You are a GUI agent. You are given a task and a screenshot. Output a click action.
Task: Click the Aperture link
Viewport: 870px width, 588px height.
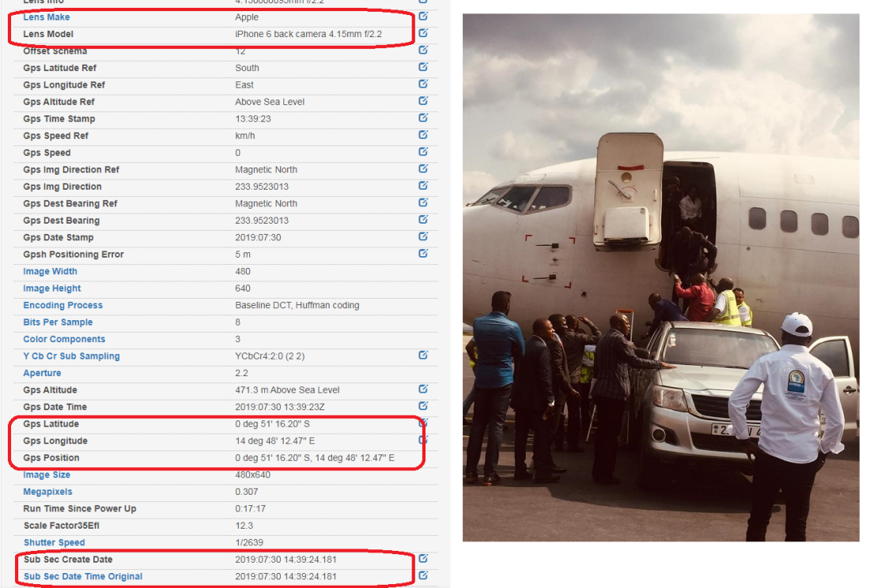pyautogui.click(x=42, y=373)
